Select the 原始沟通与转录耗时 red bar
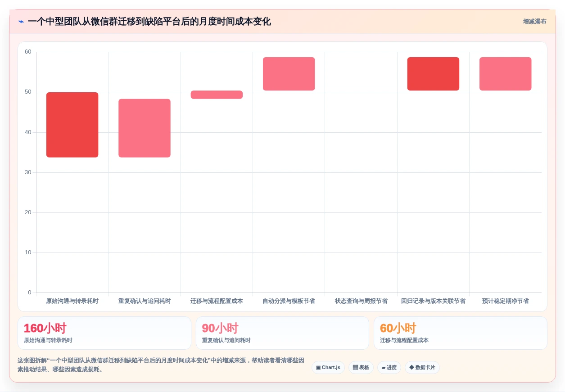This screenshot has height=392, width=565. coord(72,125)
